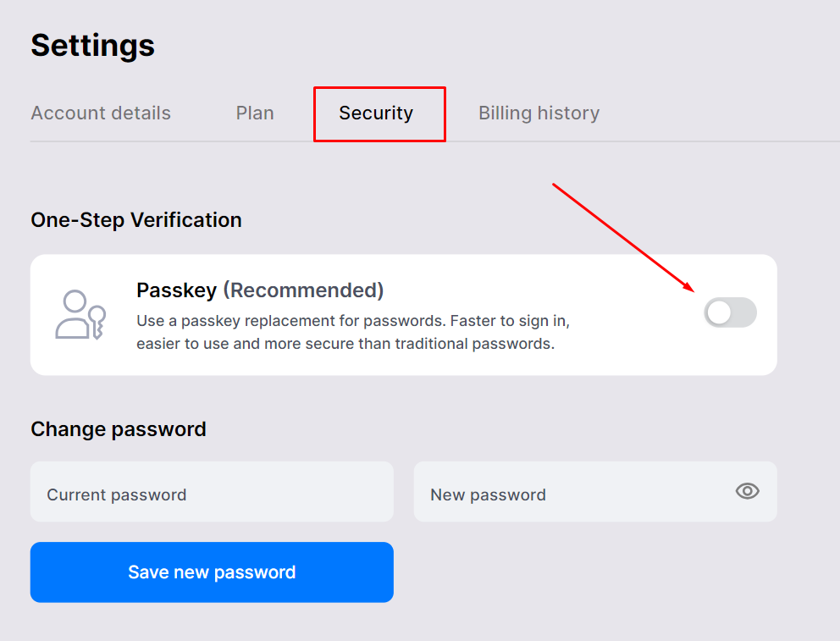Enable the Passkey toggle switch
Viewport: 840px width, 641px height.
pyautogui.click(x=730, y=312)
